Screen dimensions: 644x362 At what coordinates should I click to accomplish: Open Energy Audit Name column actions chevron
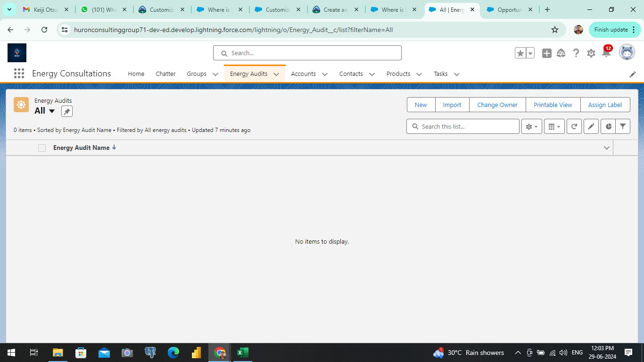pos(607,148)
